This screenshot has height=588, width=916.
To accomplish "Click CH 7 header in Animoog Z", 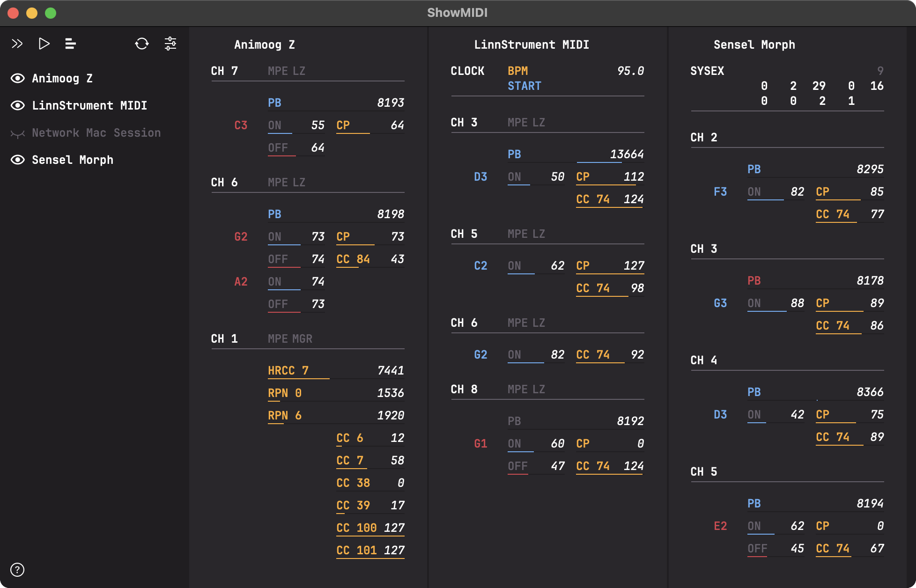I will (x=224, y=71).
